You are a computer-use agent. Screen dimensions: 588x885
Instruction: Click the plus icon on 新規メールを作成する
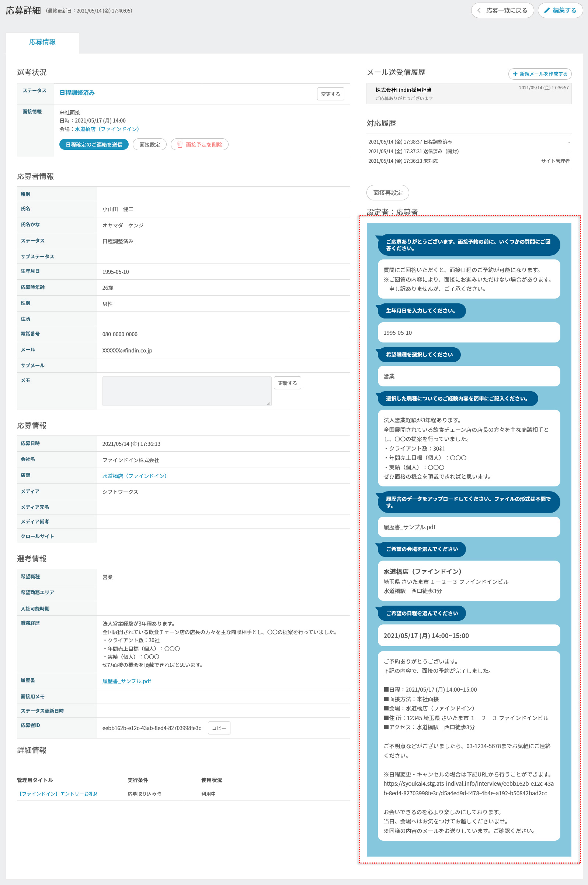click(515, 74)
